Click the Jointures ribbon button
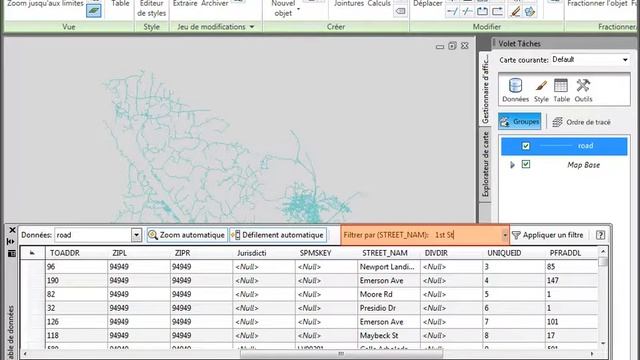 tap(349, 4)
